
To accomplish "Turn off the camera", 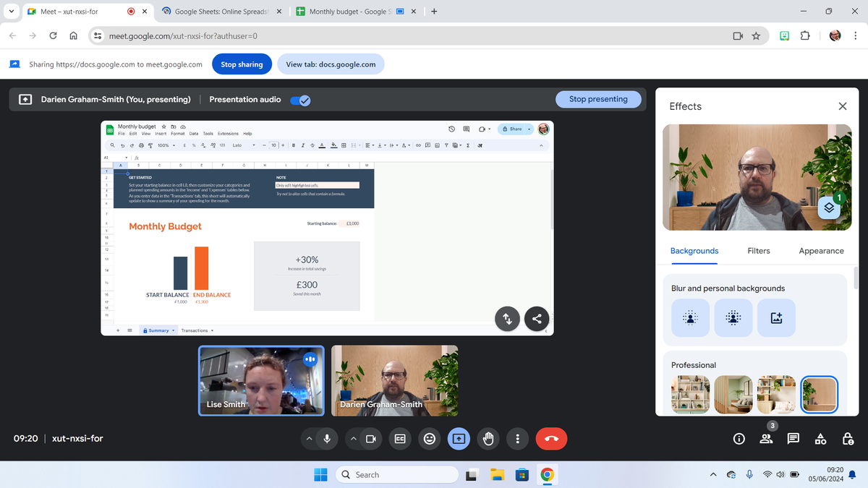I will 370,438.
